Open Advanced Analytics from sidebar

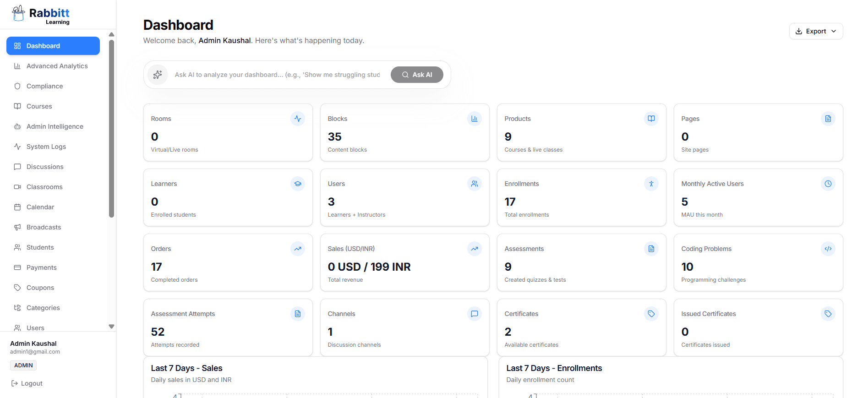[53, 66]
